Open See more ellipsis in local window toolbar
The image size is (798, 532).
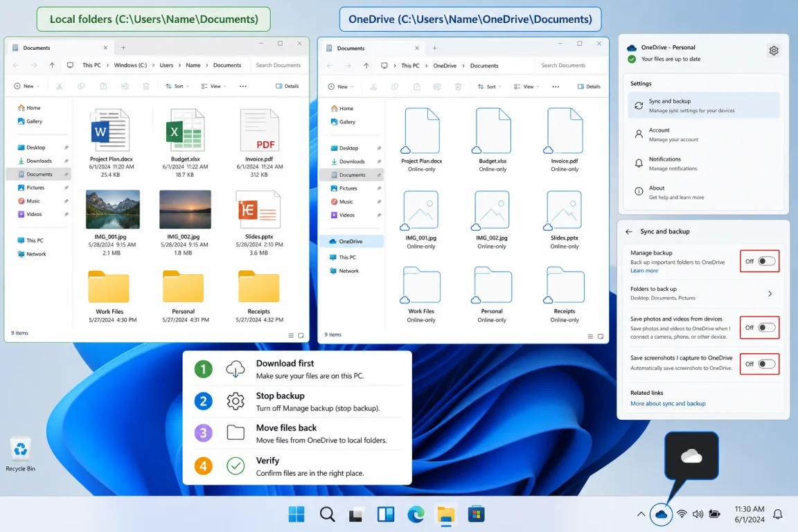pyautogui.click(x=242, y=86)
